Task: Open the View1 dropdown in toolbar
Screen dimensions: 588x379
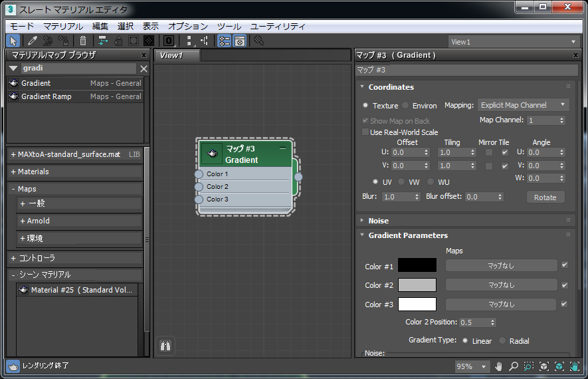Action: click(514, 42)
